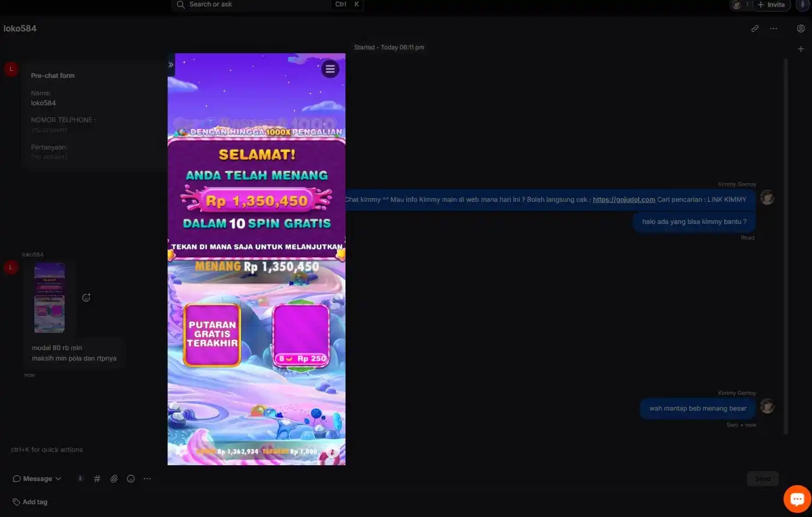Click Kimmy Gemoy avatar beside 'wah mantap' message

pyautogui.click(x=767, y=406)
